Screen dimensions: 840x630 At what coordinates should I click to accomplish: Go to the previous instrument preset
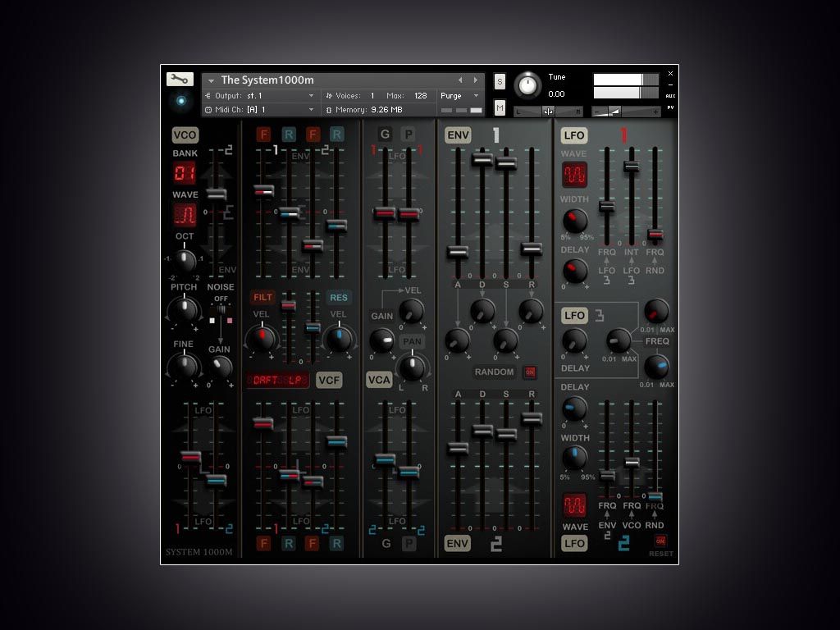(460, 80)
